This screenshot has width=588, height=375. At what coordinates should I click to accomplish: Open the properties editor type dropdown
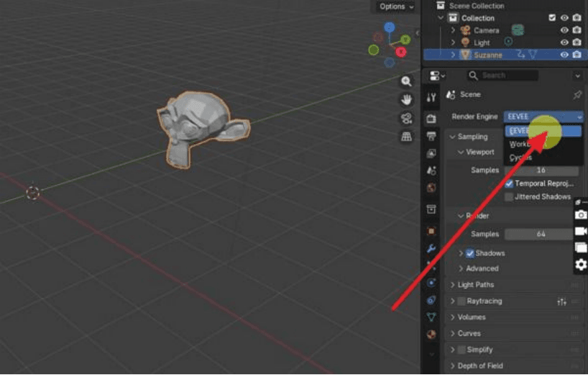pos(437,76)
